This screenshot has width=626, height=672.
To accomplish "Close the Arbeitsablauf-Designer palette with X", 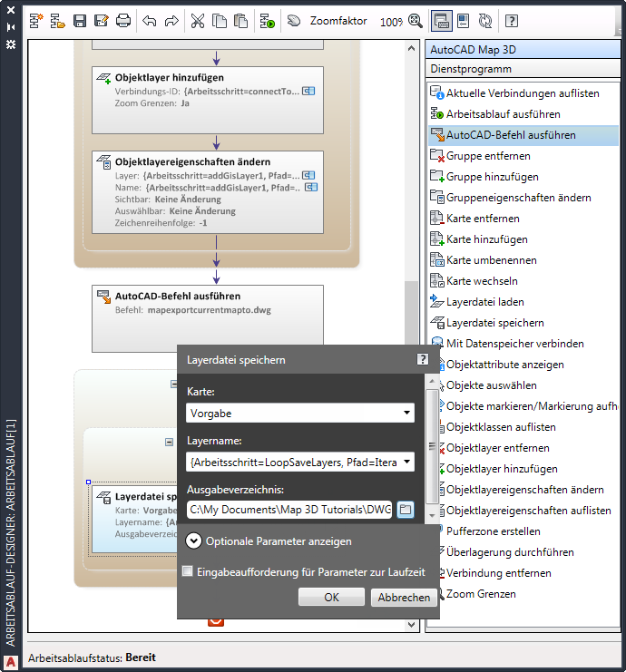I will point(11,10).
